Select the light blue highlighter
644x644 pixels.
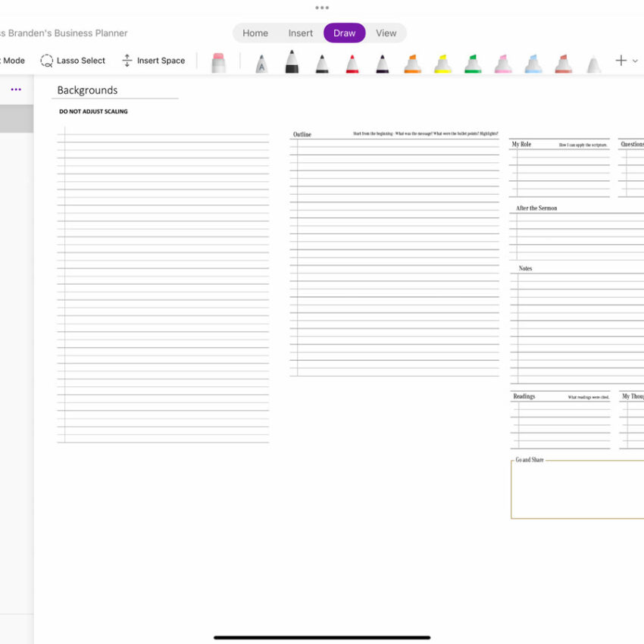(x=533, y=64)
